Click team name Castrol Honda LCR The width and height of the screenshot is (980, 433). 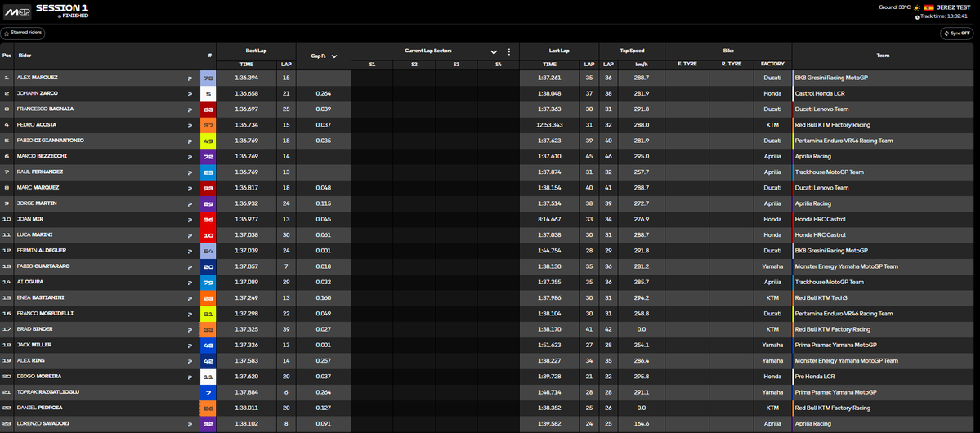pos(820,94)
